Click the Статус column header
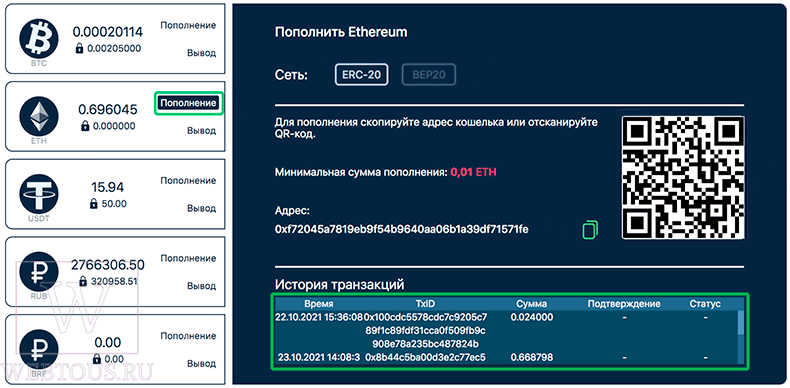The width and height of the screenshot is (790, 388). [x=705, y=304]
